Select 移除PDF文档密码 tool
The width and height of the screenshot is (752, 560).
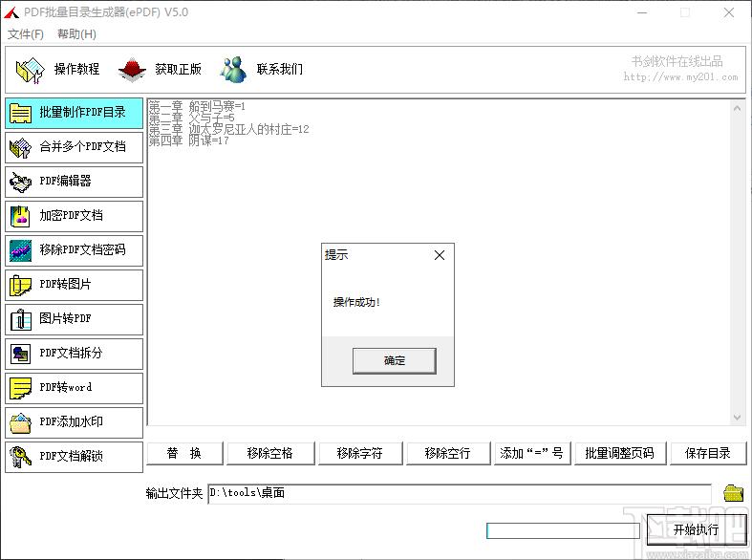tap(74, 250)
